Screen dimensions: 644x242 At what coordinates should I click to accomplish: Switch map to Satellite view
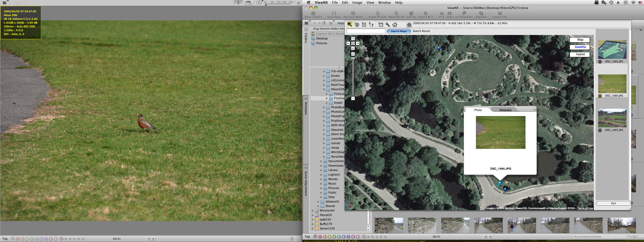click(580, 47)
